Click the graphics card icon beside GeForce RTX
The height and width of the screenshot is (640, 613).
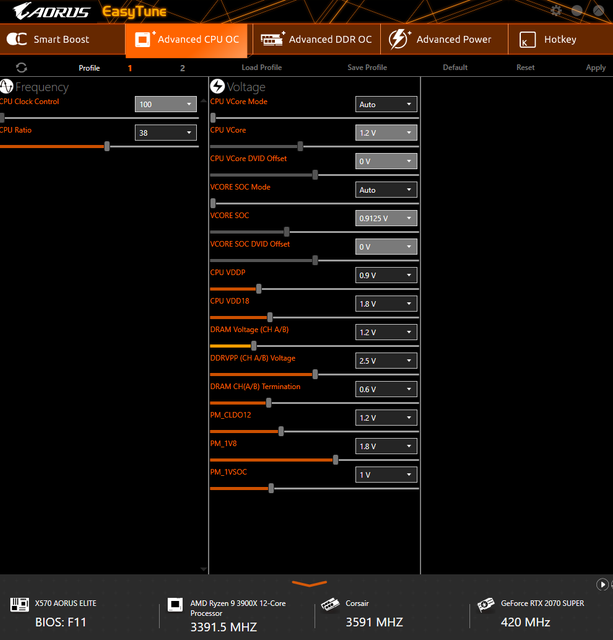point(486,604)
